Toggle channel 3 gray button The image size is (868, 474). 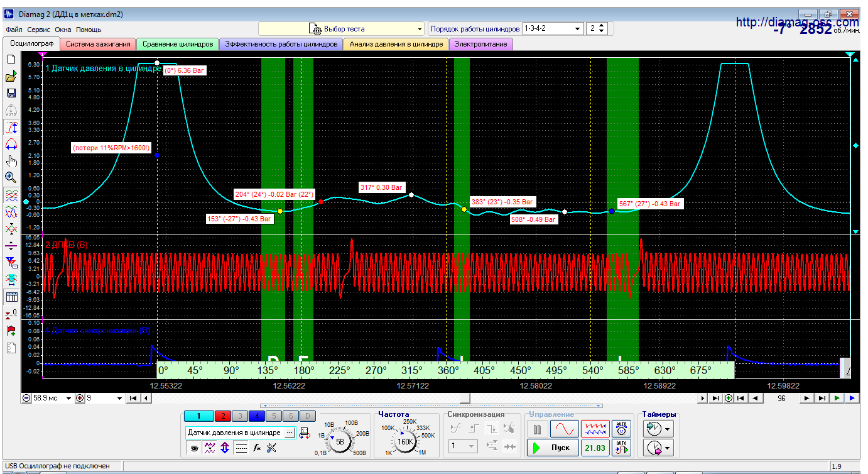pos(240,416)
